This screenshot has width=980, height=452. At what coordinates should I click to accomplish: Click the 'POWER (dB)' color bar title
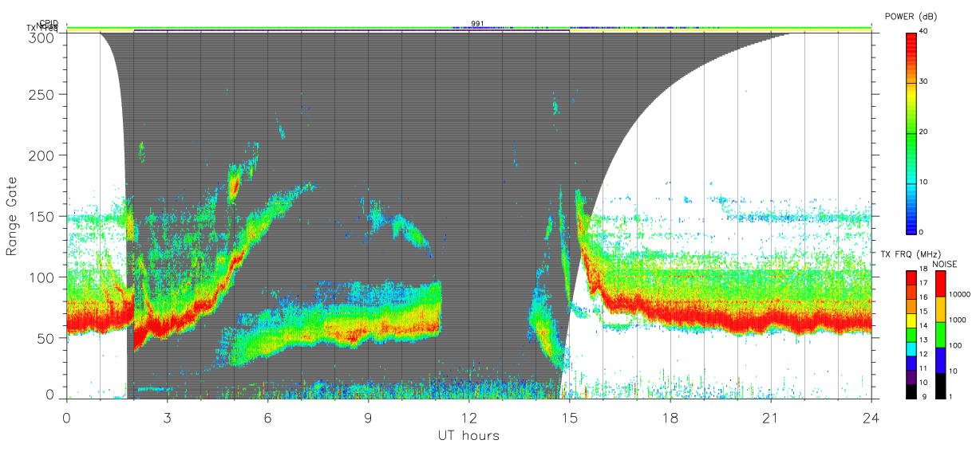(912, 16)
